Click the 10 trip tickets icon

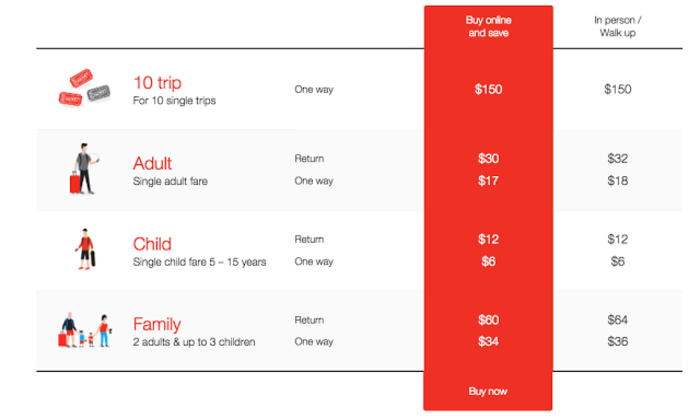click(x=84, y=88)
